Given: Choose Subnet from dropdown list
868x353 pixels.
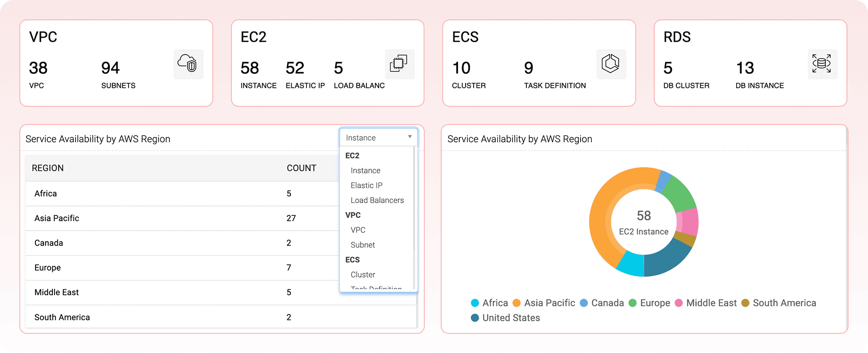Looking at the screenshot, I should (363, 245).
